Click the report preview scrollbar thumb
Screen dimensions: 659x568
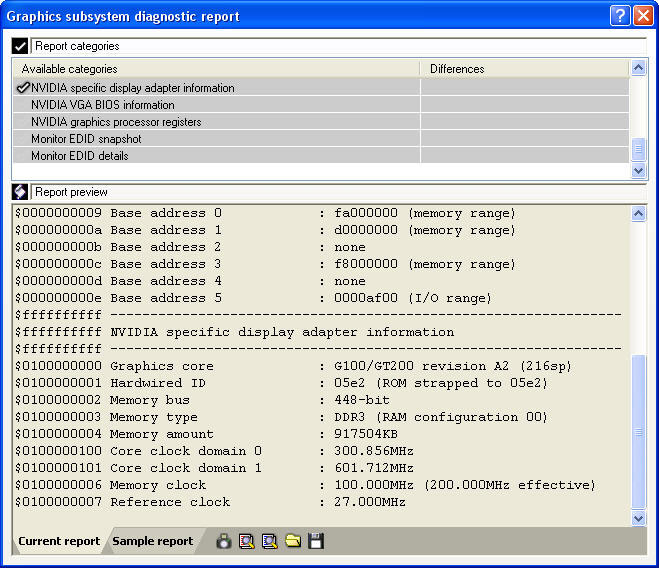coord(638,432)
